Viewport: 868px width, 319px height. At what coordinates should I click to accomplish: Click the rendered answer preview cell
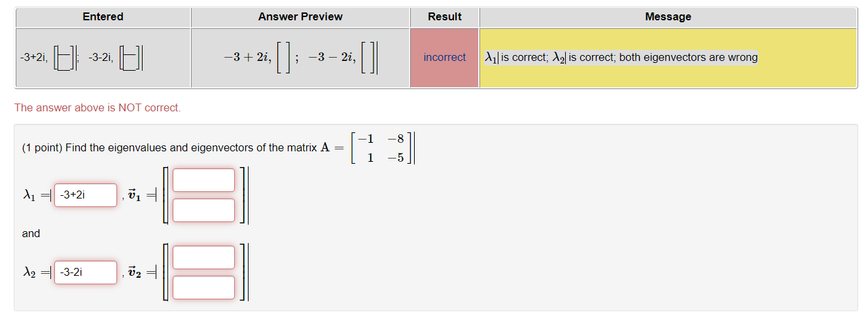coord(300,58)
